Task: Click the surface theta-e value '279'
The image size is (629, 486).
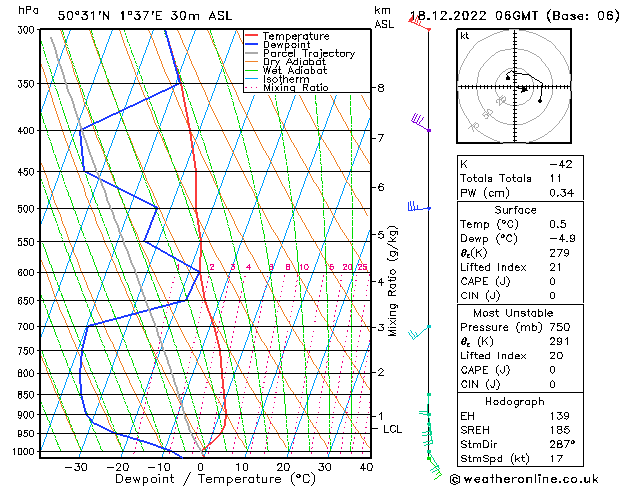Action: coord(560,253)
